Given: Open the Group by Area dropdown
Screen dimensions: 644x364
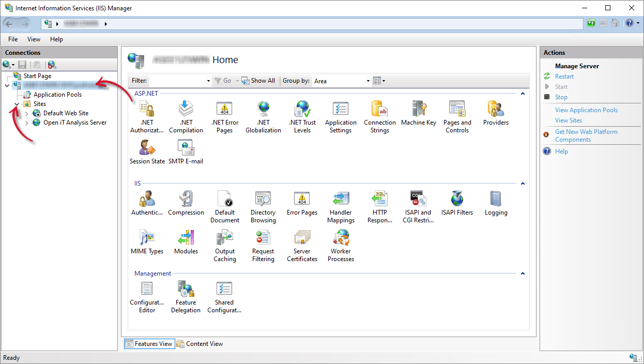Looking at the screenshot, I should (342, 81).
